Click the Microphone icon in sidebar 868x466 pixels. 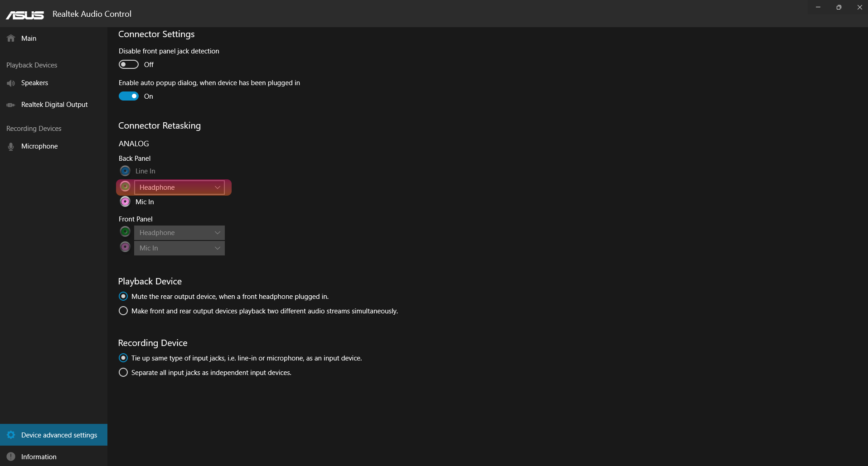11,146
